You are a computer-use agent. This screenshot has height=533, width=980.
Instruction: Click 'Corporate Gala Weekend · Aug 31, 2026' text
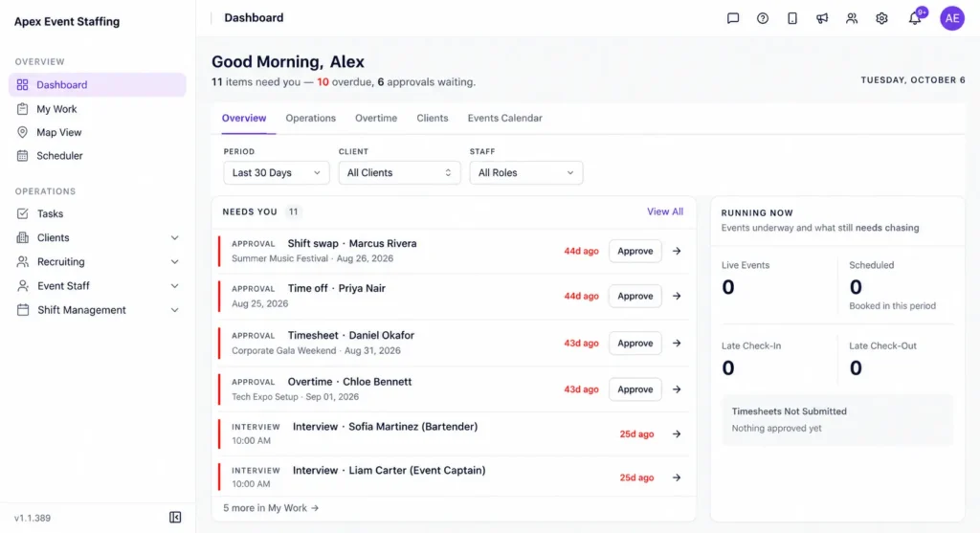point(316,350)
